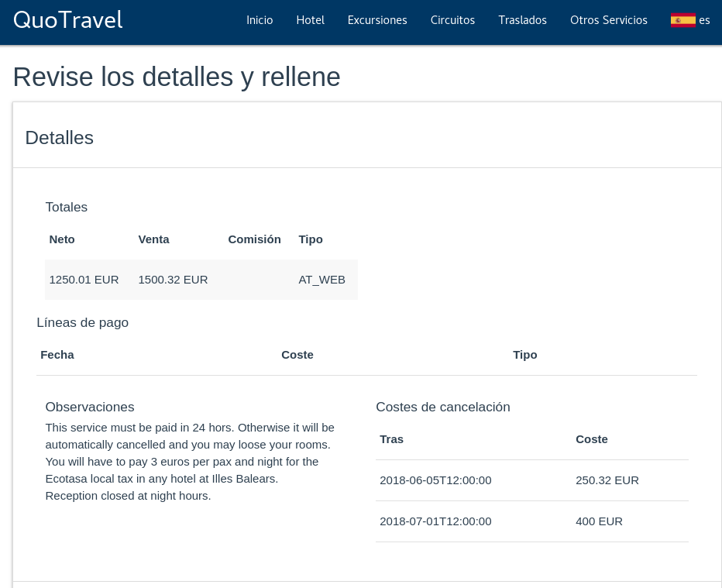
Task: Open the Inicio menu item
Action: coord(260,20)
